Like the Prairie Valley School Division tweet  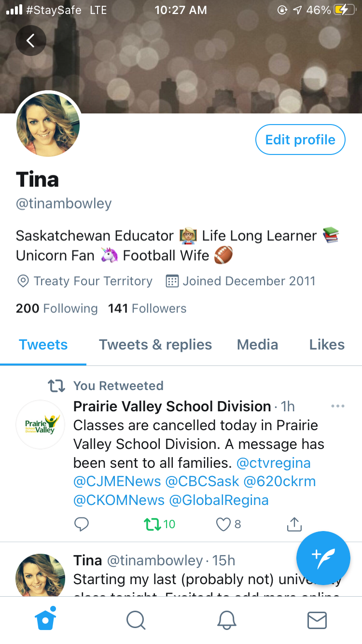[x=228, y=524]
